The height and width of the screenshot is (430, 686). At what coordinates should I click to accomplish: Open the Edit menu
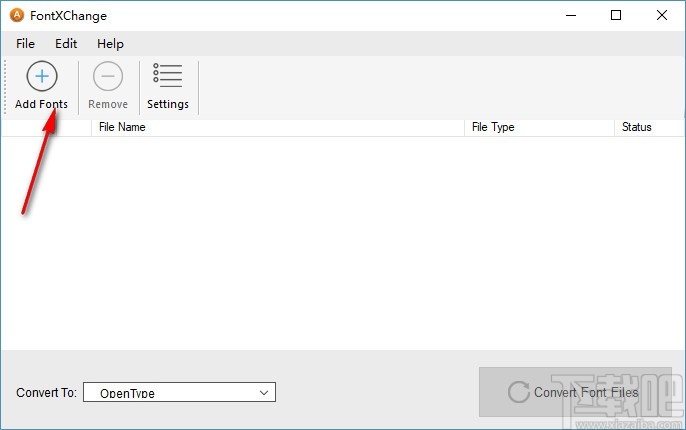(66, 44)
